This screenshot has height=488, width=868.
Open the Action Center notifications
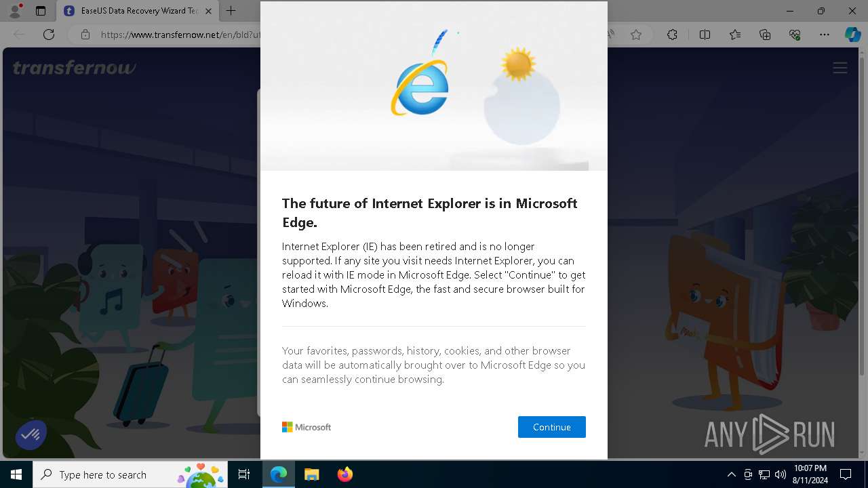pos(846,474)
